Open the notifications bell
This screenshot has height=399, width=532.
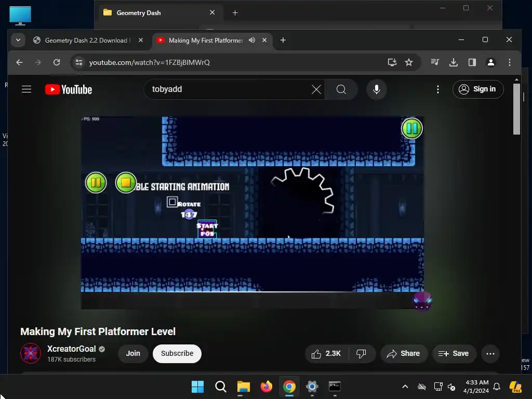point(497,387)
